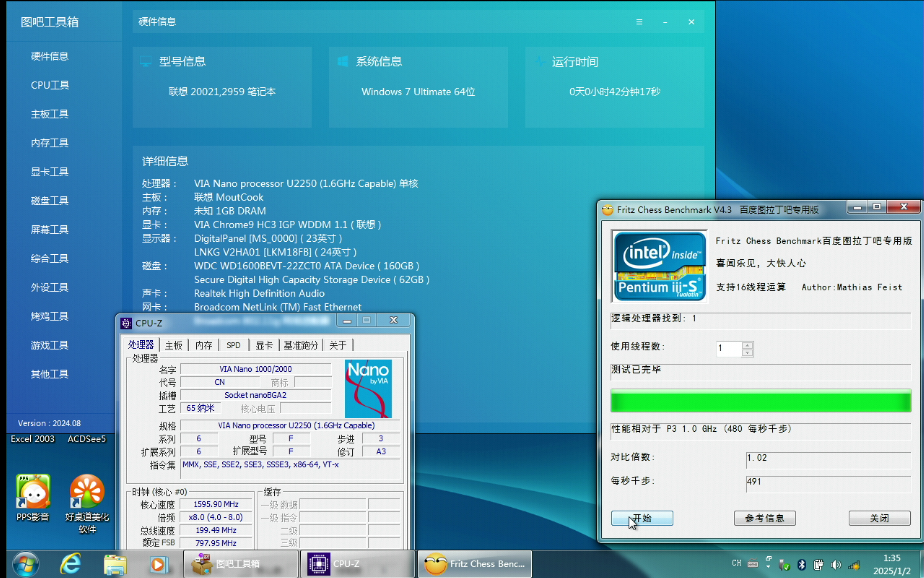
Task: Click the Intel Pentium III-S logo image
Action: (x=659, y=266)
